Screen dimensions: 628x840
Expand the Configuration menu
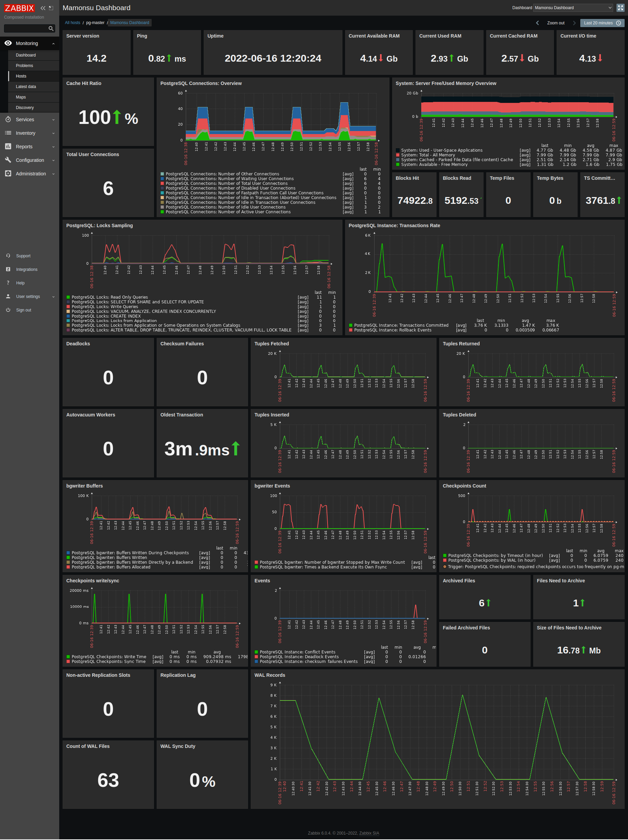[x=53, y=160]
